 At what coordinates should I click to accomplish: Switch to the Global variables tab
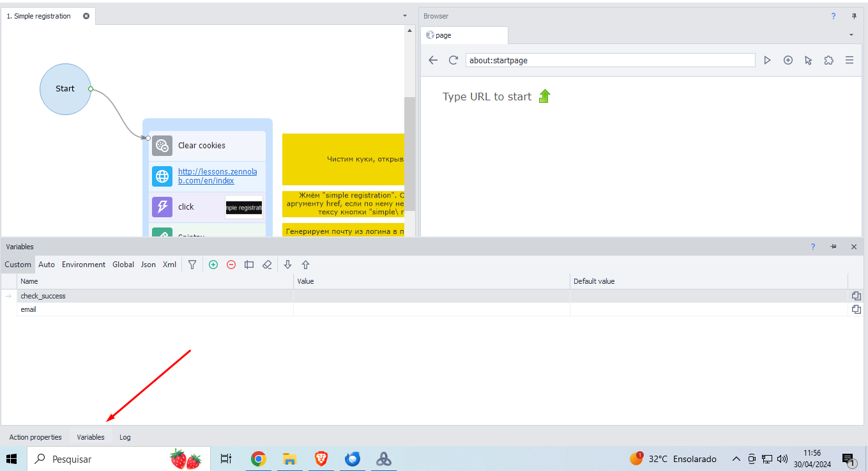(x=123, y=265)
